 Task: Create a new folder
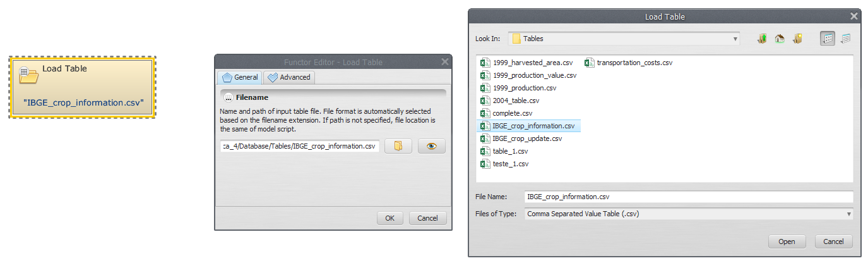(797, 39)
